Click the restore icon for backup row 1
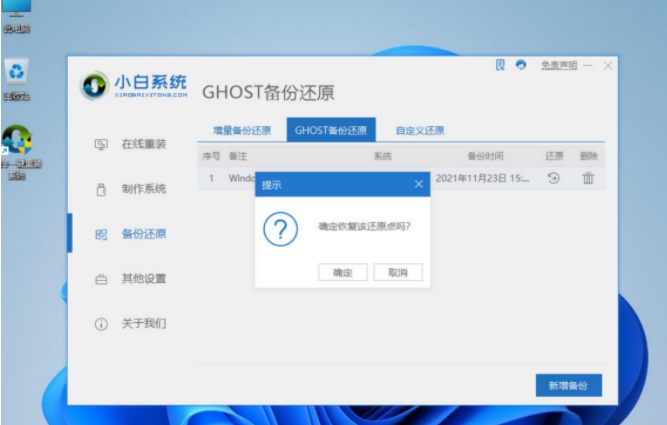The image size is (667, 425). point(553,178)
